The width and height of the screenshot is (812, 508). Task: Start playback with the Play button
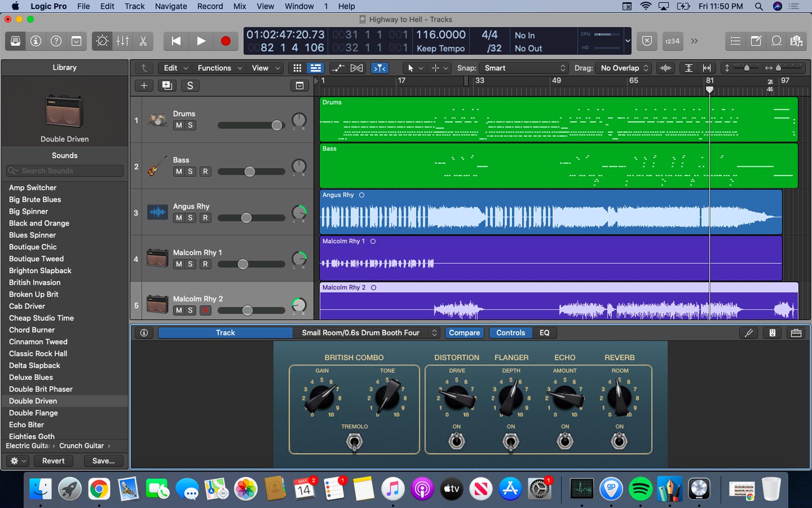(x=201, y=41)
